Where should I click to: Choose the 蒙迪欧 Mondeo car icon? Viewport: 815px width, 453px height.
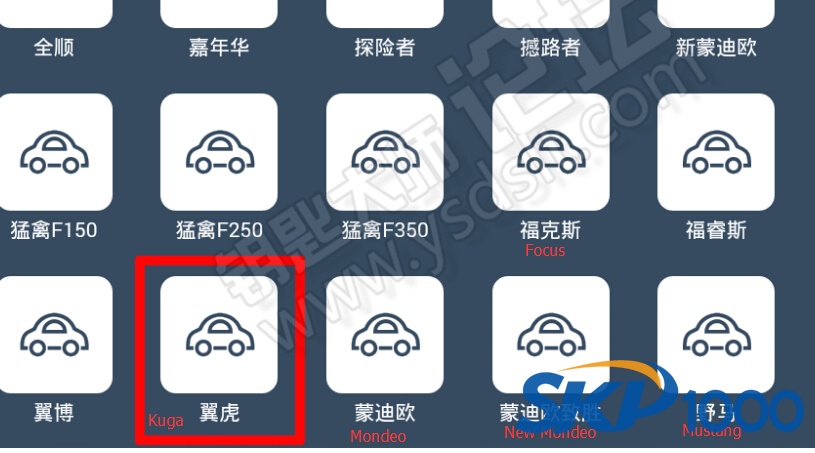point(385,335)
